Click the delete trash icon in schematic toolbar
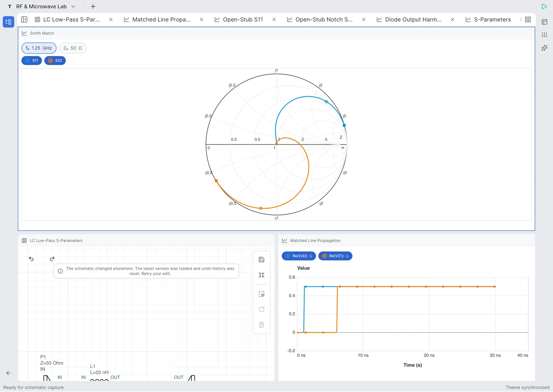This screenshot has width=553, height=392. click(x=262, y=325)
